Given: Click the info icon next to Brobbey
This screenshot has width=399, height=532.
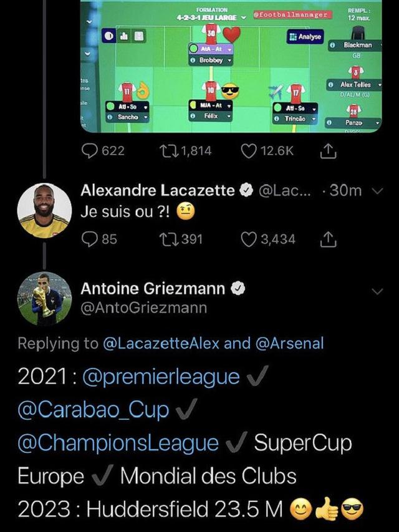Looking at the screenshot, I should [193, 60].
